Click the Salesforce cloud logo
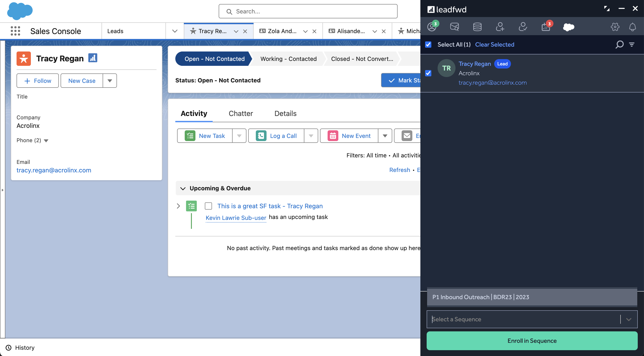Screen dimensions: 644x356 click(x=20, y=11)
